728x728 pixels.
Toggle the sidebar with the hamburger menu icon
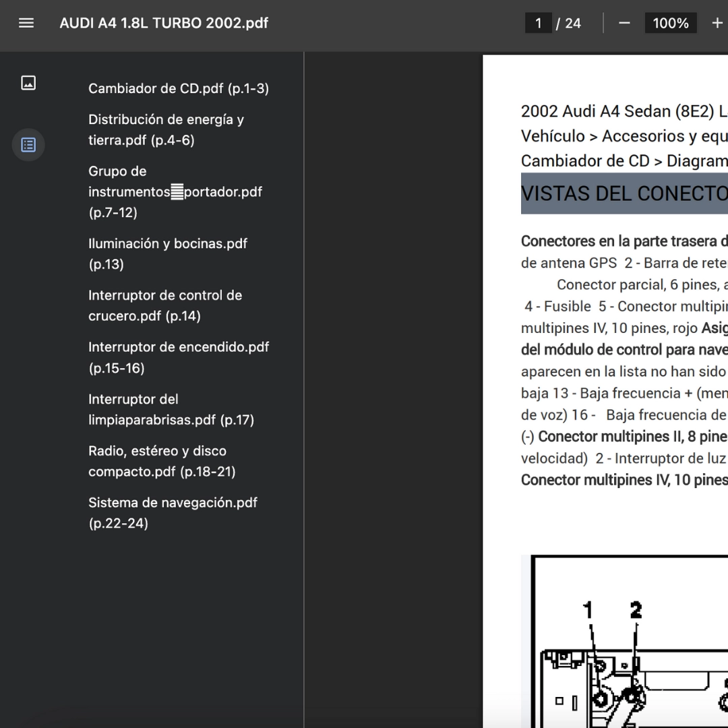click(x=26, y=23)
